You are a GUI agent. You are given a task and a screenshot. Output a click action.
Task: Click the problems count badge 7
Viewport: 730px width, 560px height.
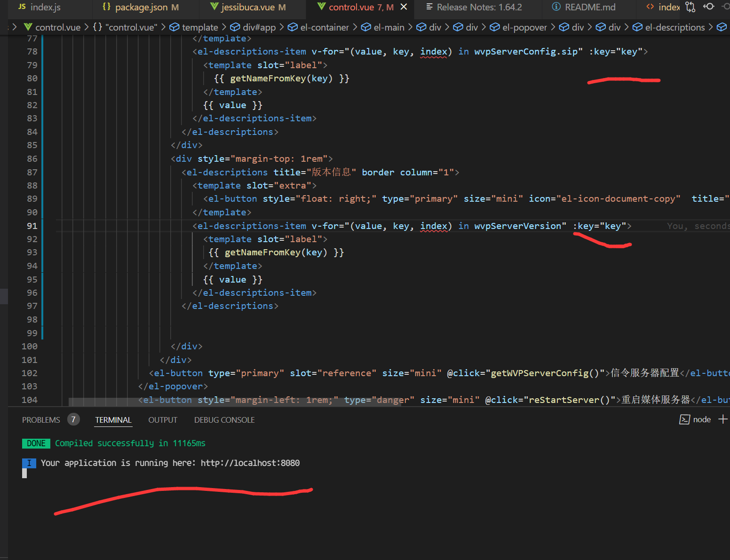(73, 419)
